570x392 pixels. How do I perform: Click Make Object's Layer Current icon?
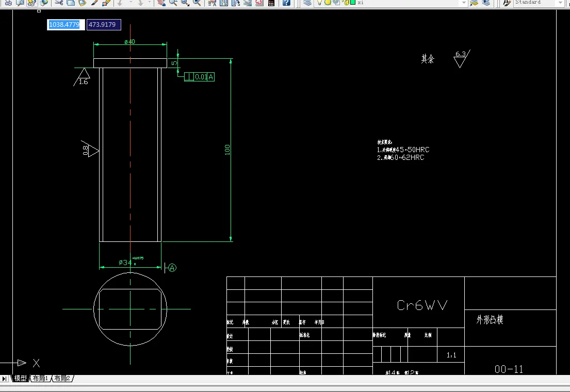click(x=474, y=3)
